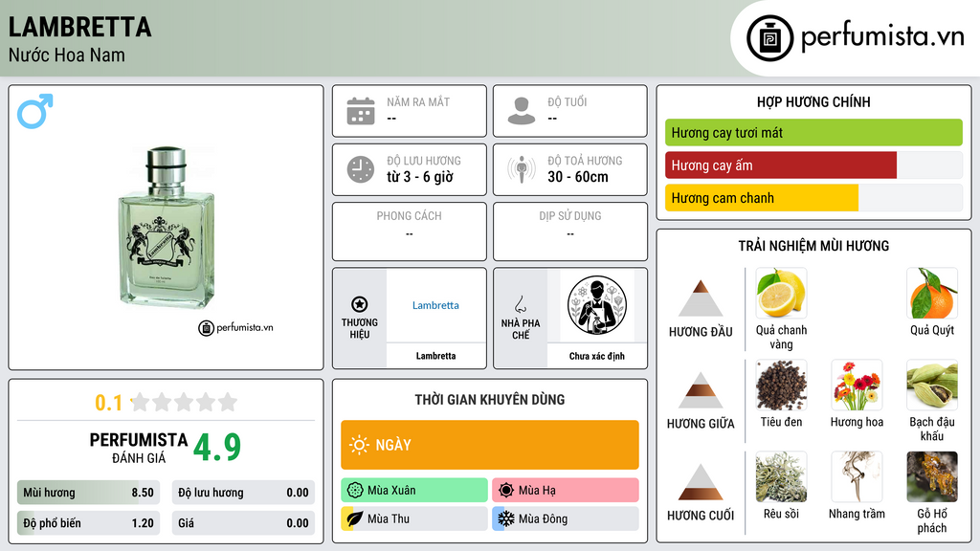980x551 pixels.
Task: Click the Mùa Thu season bar
Action: (414, 518)
